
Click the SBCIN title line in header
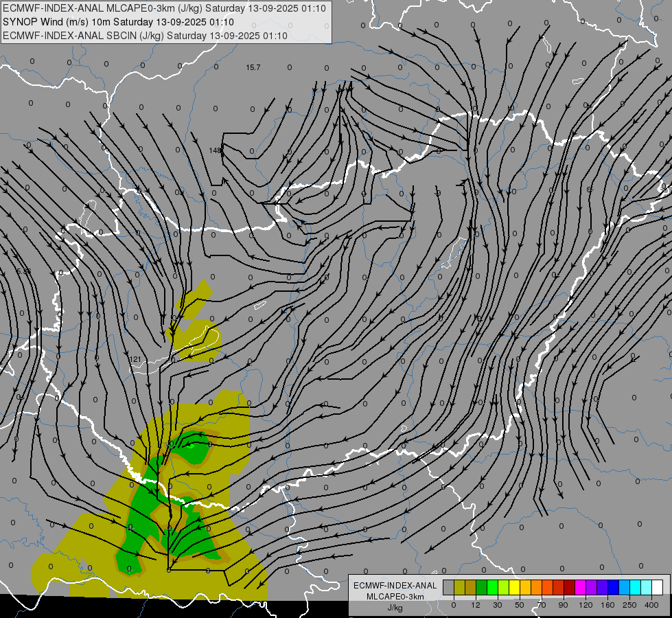coord(145,36)
